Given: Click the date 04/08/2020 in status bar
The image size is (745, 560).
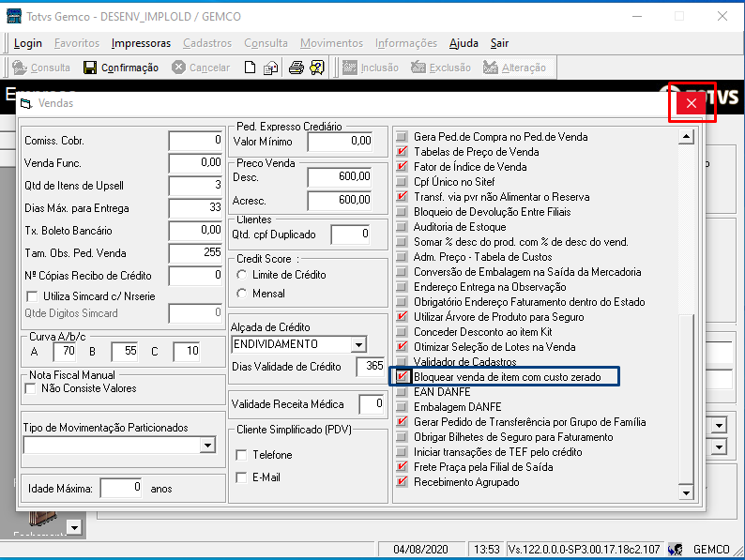Looking at the screenshot, I should point(420,550).
